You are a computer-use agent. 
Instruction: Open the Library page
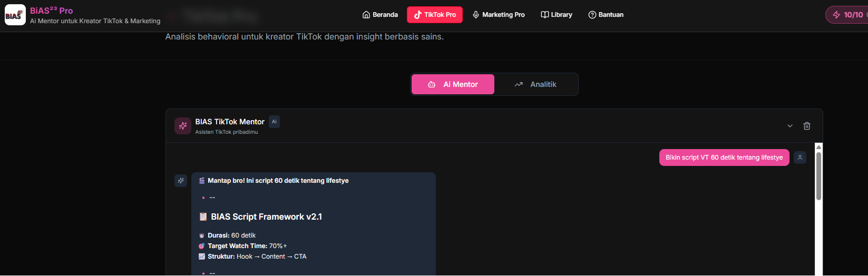pos(556,15)
